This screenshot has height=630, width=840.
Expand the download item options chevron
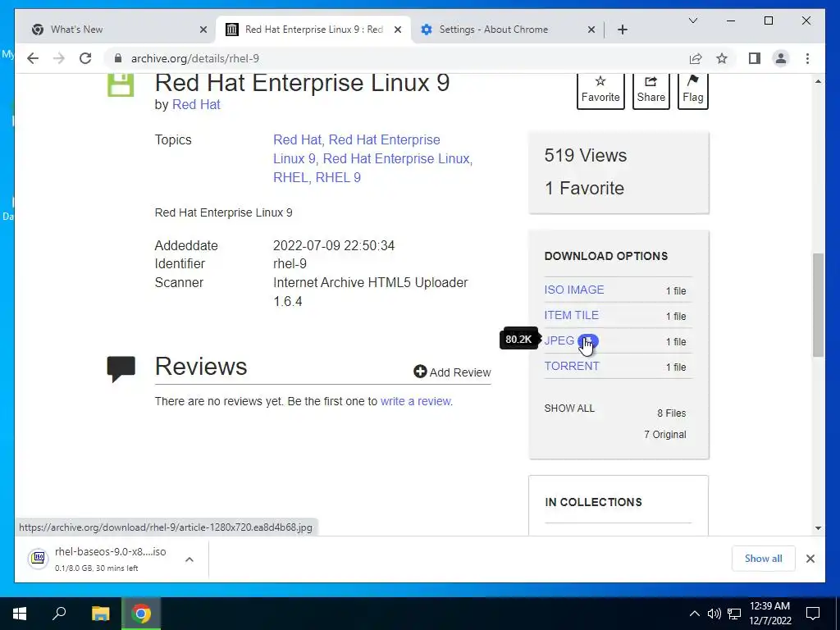(x=189, y=559)
